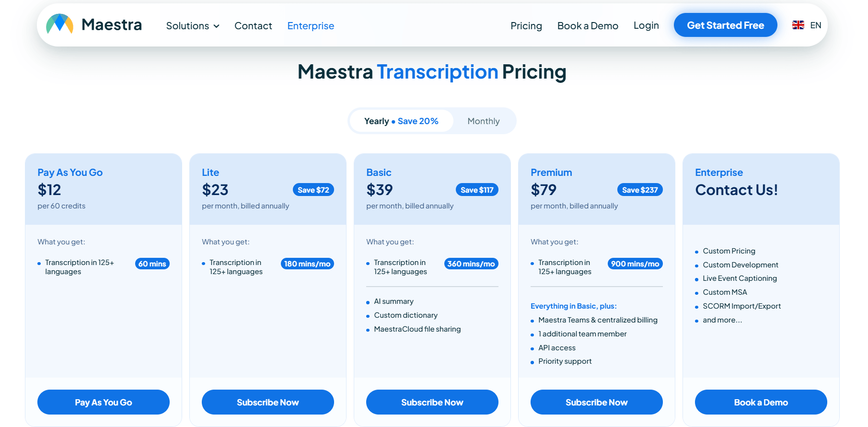Click the UK flag language icon
The width and height of the screenshot is (868, 427).
click(x=798, y=25)
